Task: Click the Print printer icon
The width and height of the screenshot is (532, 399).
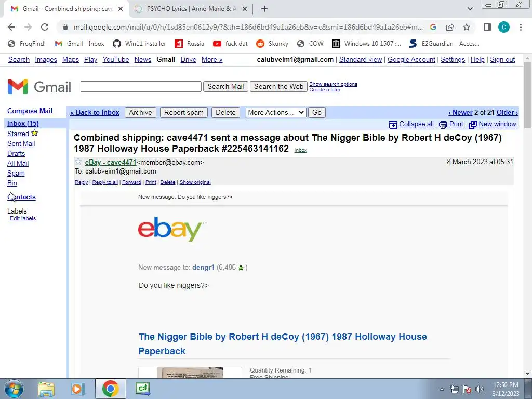Action: coord(443,125)
